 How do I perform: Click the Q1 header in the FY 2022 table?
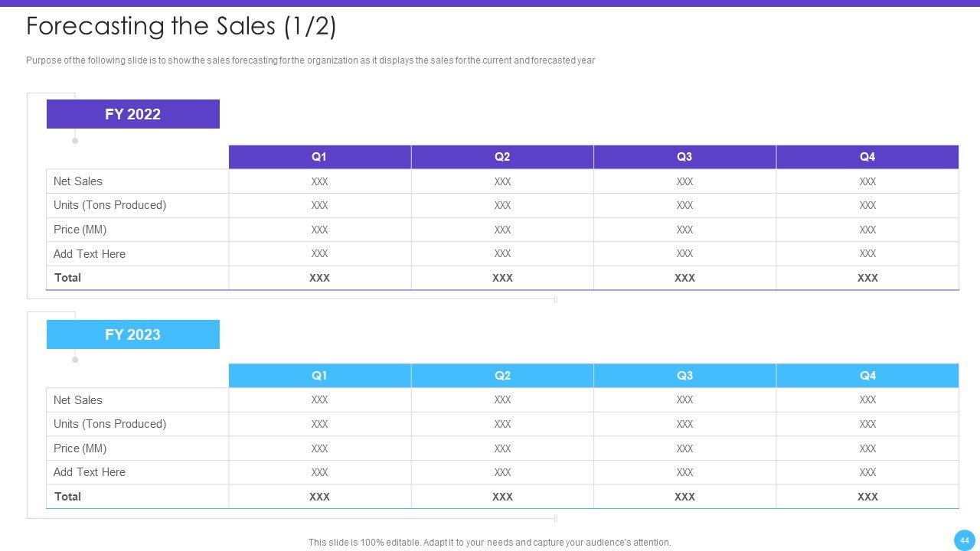[x=319, y=157]
